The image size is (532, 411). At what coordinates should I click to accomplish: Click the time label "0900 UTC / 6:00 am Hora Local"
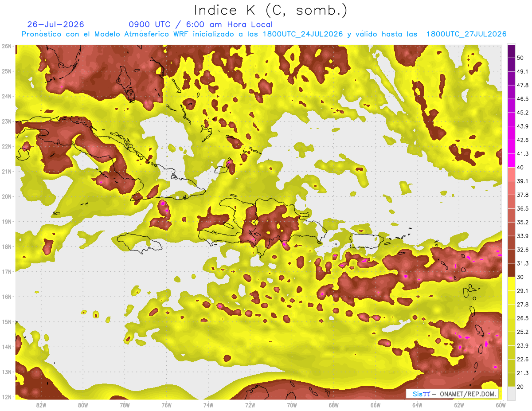point(201,24)
